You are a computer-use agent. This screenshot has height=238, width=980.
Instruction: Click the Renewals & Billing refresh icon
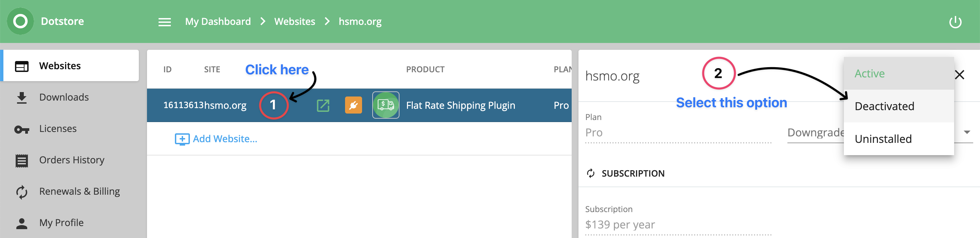pos(22,192)
